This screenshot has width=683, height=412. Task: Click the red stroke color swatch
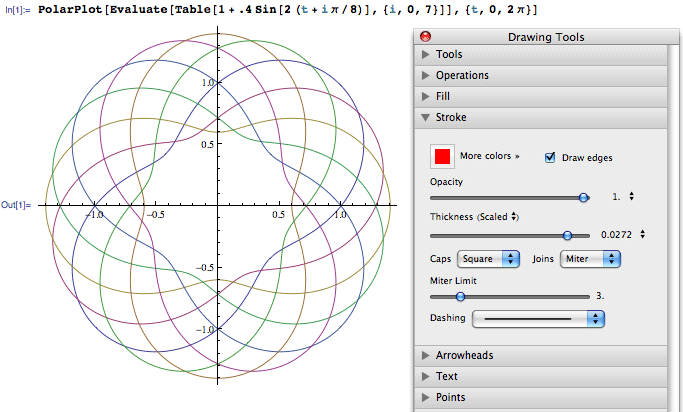(x=442, y=157)
